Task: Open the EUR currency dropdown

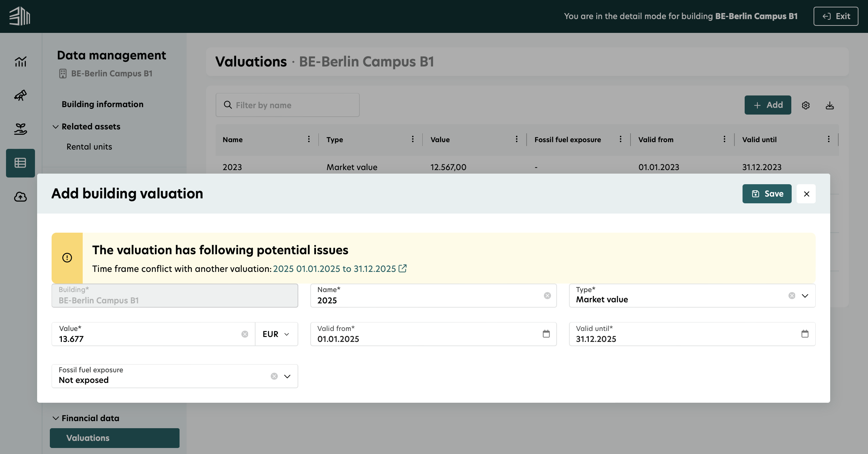Action: [276, 334]
